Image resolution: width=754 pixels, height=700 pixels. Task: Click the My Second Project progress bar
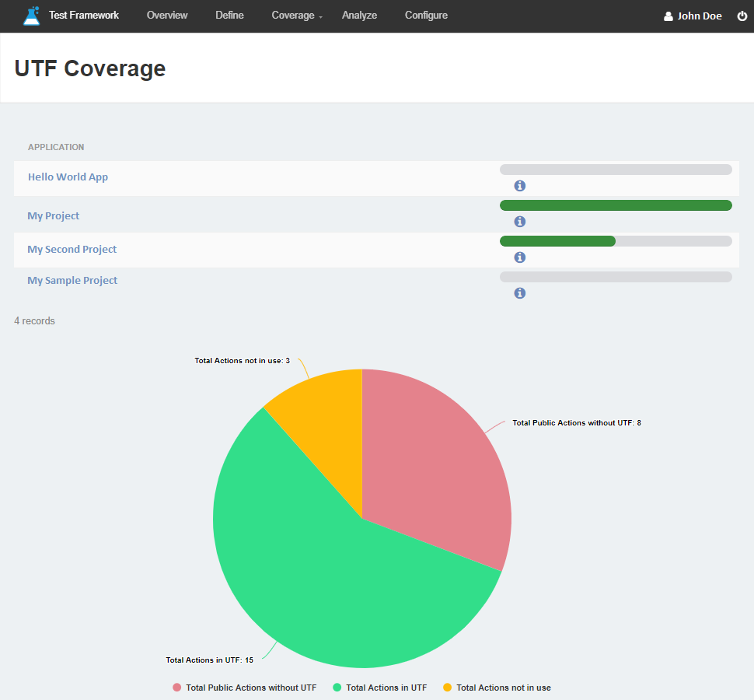pyautogui.click(x=616, y=241)
